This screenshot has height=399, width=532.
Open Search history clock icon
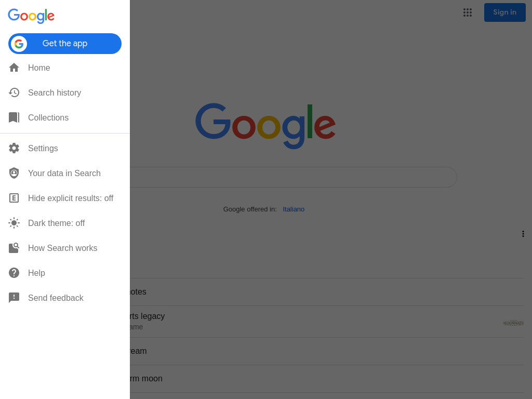pyautogui.click(x=14, y=92)
